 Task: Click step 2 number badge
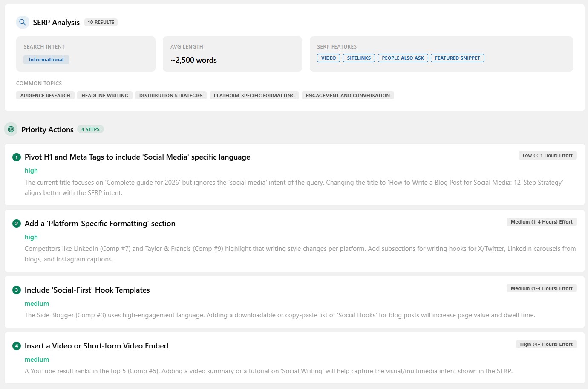coord(17,224)
